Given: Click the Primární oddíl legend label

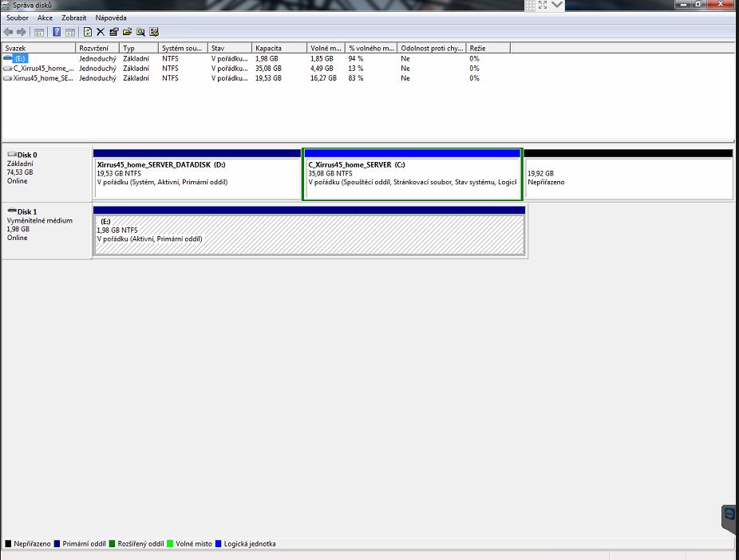Looking at the screenshot, I should coord(84,543).
